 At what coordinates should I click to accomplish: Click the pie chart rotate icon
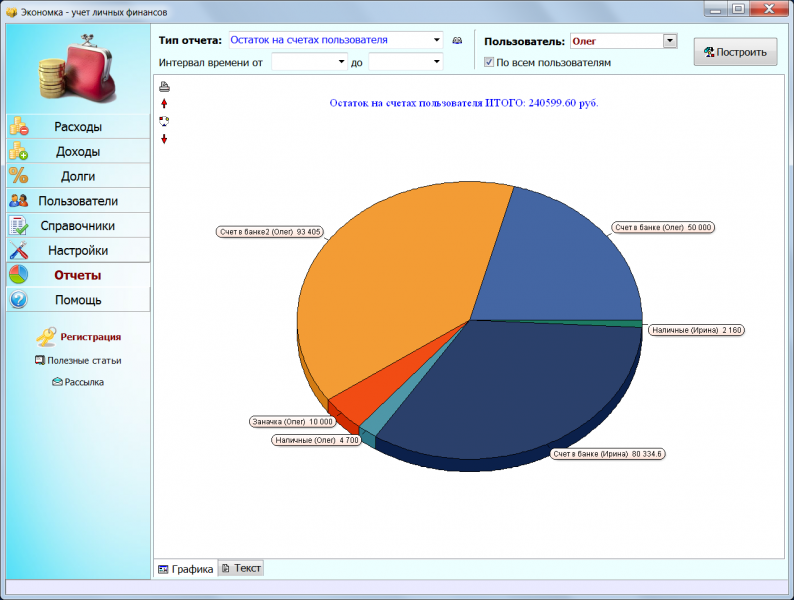164,121
